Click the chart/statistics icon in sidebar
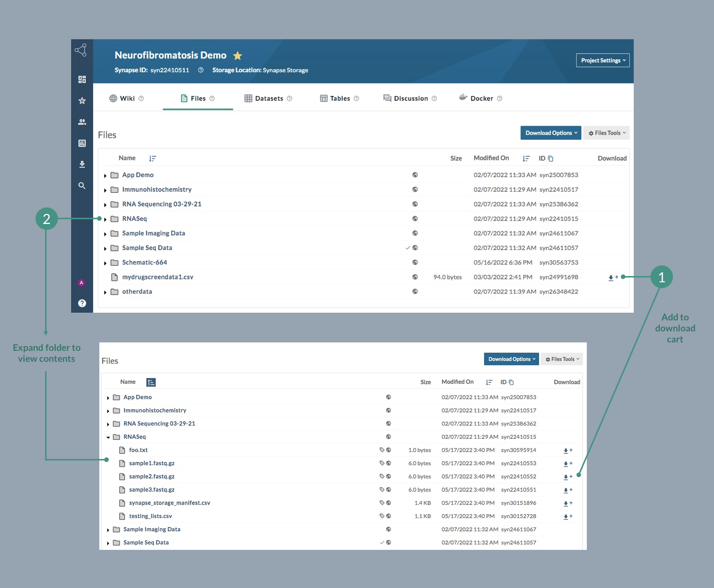Screen dimensions: 714x588 [x=81, y=142]
